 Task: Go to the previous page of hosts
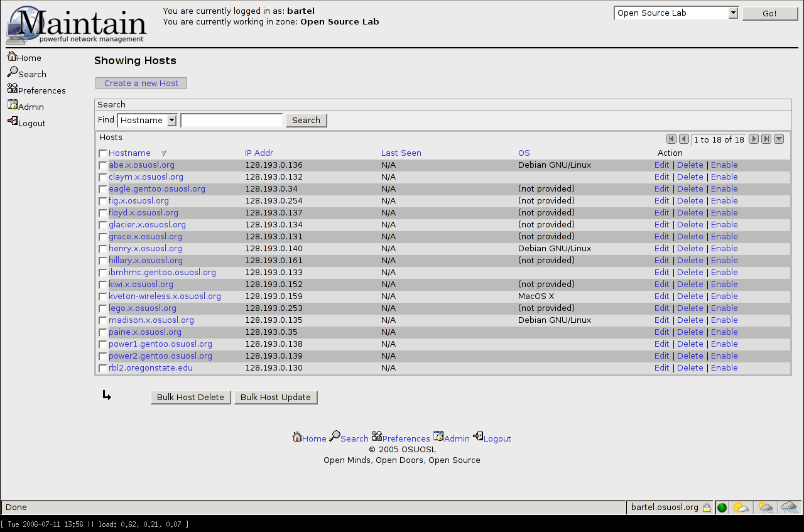pyautogui.click(x=684, y=139)
